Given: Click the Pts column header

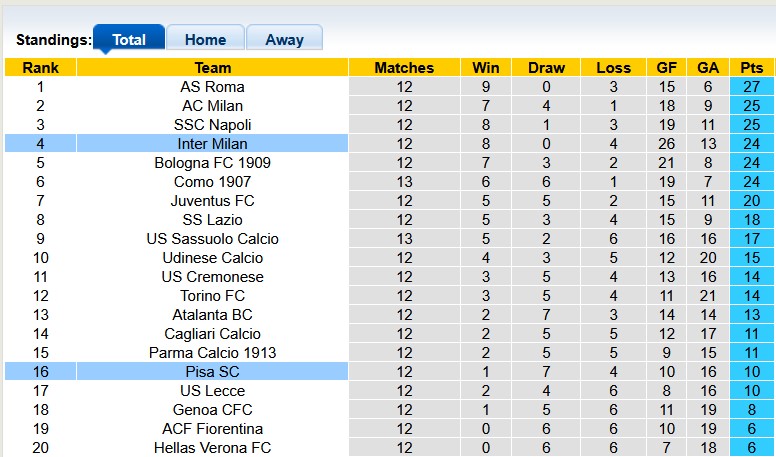Looking at the screenshot, I should click(x=751, y=68).
